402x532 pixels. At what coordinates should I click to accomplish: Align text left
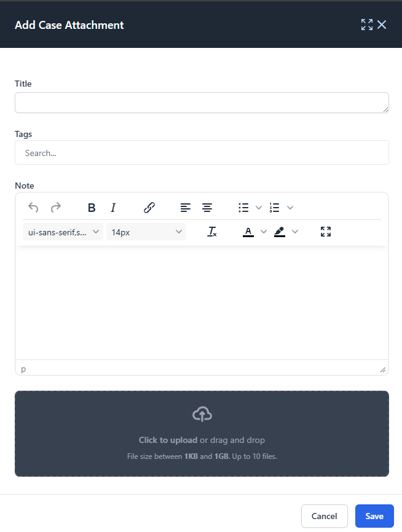pos(185,207)
